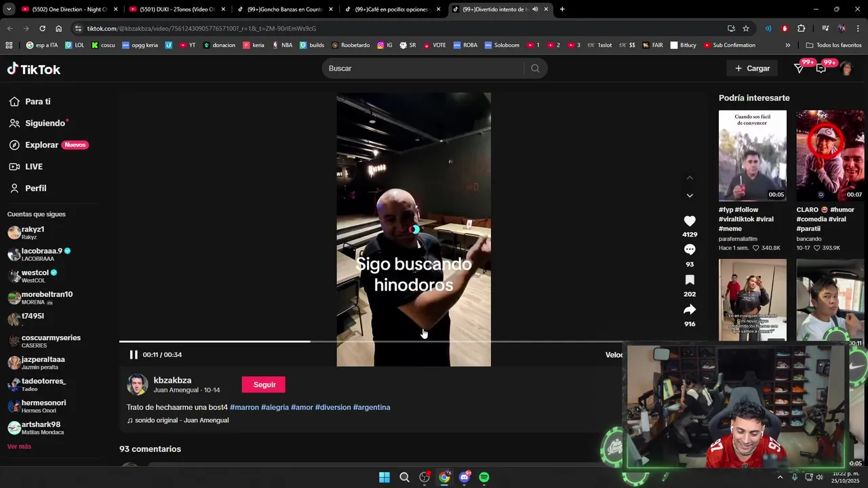This screenshot has width=868, height=488.
Task: Switch to DUKI - 2Tonos browser tab
Action: click(176, 9)
